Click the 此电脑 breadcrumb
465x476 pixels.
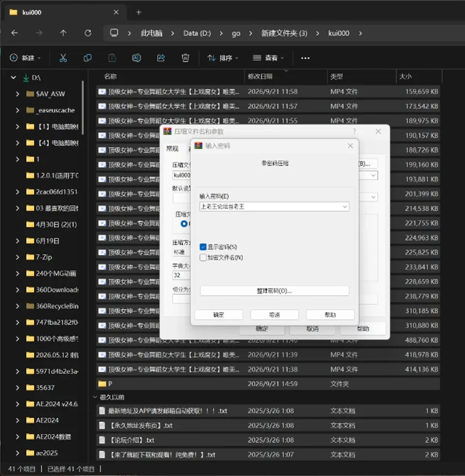click(151, 33)
